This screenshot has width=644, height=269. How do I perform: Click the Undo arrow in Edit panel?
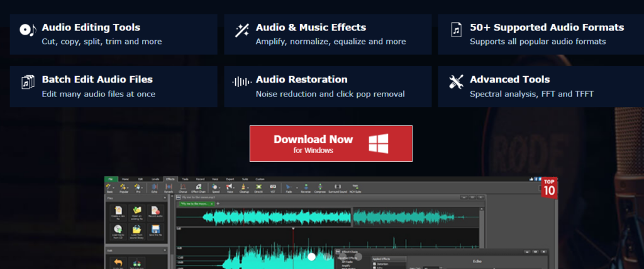[x=118, y=263]
